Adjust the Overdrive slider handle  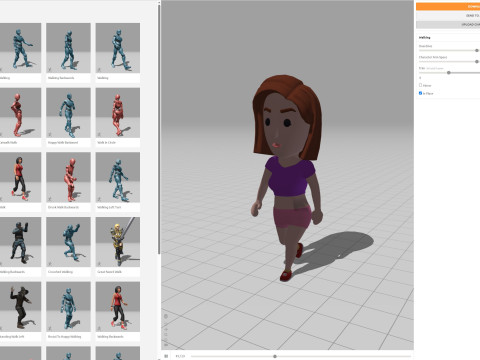[477, 50]
